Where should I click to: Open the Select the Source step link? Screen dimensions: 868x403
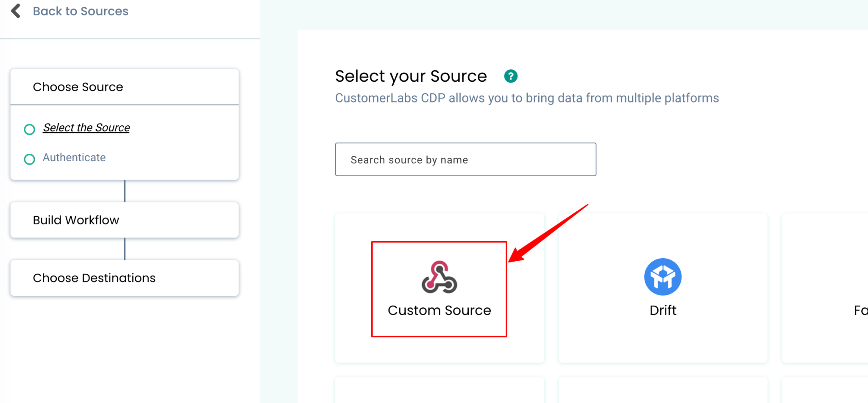click(x=86, y=127)
